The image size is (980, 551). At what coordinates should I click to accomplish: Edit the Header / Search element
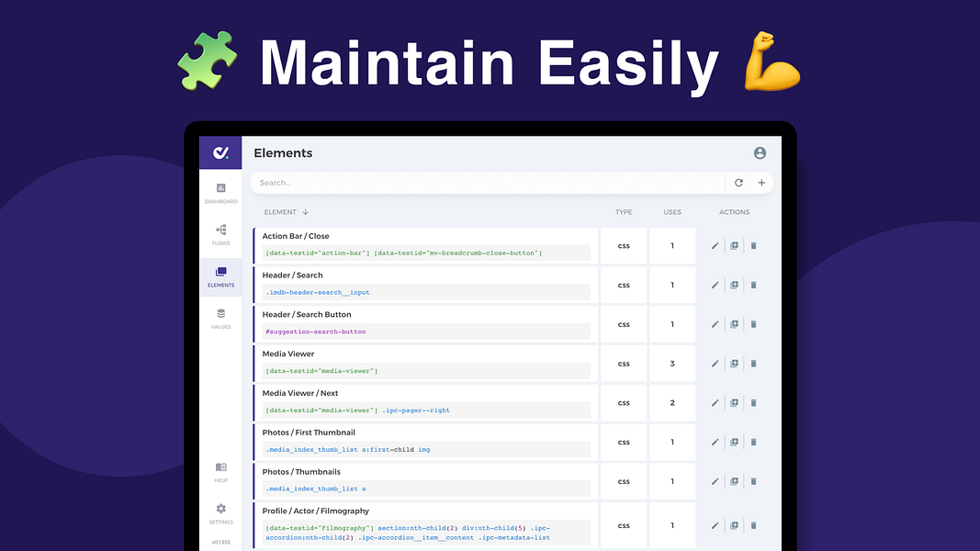pos(715,285)
